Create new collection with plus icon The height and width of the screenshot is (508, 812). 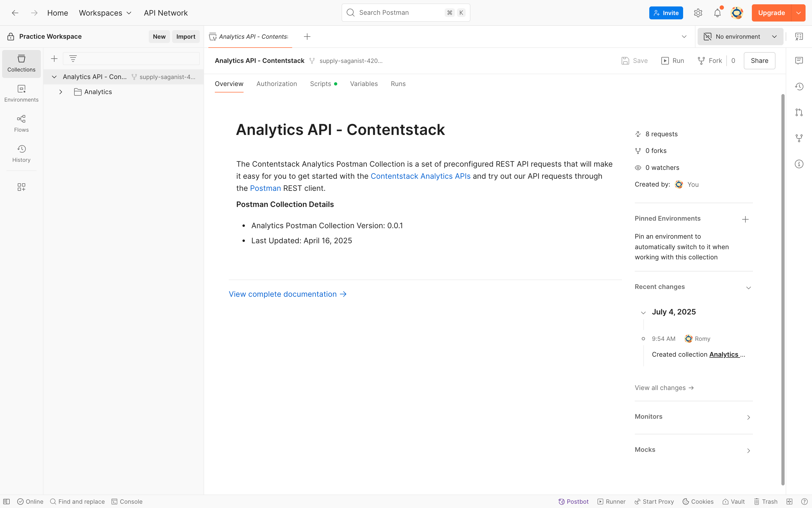coord(54,59)
